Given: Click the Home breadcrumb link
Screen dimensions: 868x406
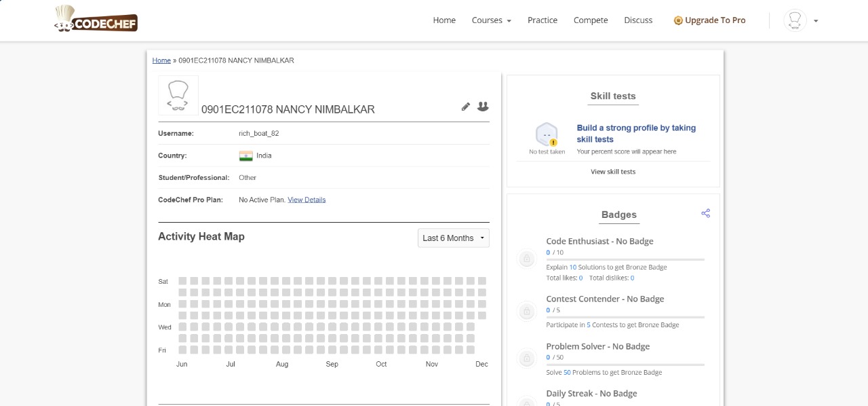Looking at the screenshot, I should tap(161, 60).
